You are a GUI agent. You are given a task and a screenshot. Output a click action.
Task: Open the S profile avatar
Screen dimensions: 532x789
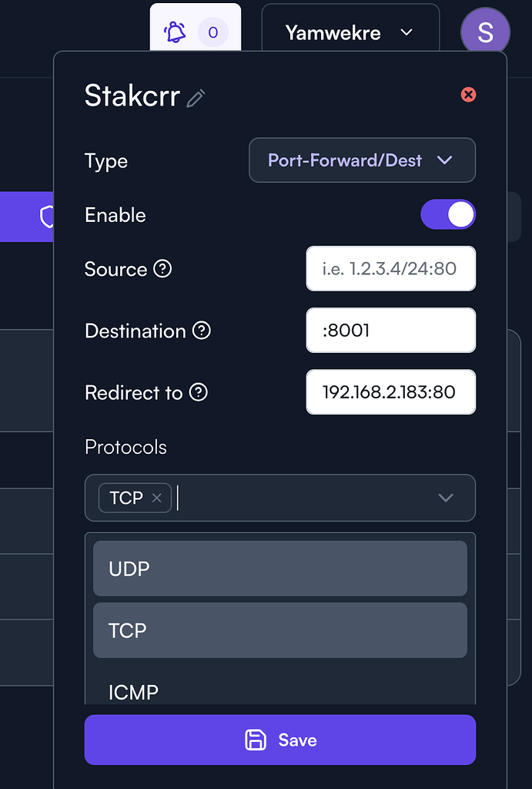(x=485, y=31)
